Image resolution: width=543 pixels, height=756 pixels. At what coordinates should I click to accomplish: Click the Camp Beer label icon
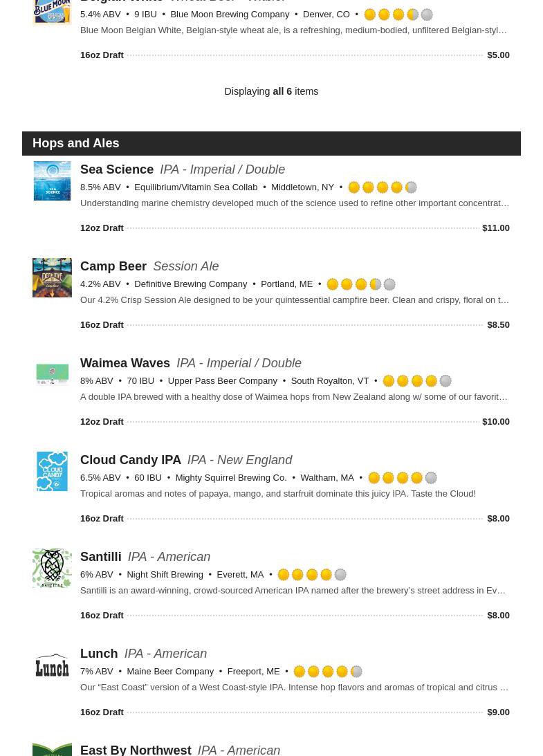tap(52, 277)
